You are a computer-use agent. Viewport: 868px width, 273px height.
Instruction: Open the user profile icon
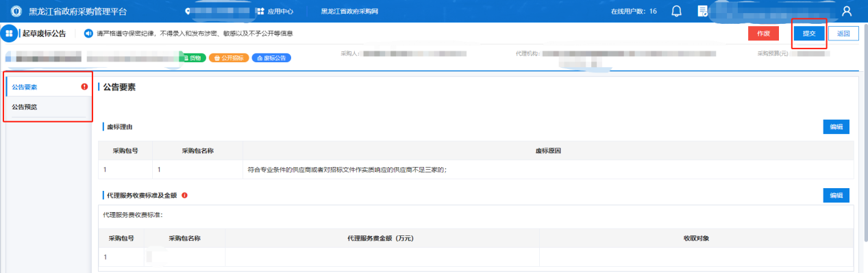[x=847, y=12]
